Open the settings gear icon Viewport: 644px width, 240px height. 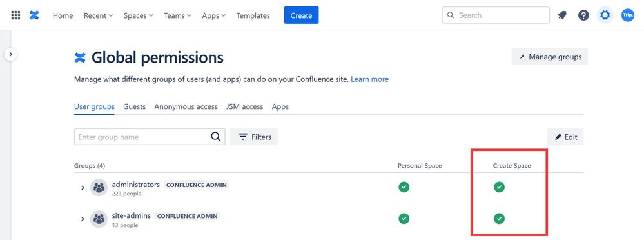pyautogui.click(x=605, y=15)
